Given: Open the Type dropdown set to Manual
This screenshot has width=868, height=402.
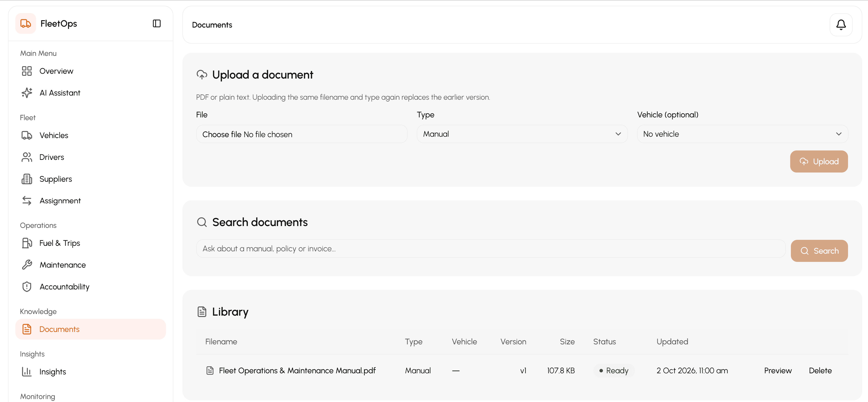Looking at the screenshot, I should coord(522,134).
